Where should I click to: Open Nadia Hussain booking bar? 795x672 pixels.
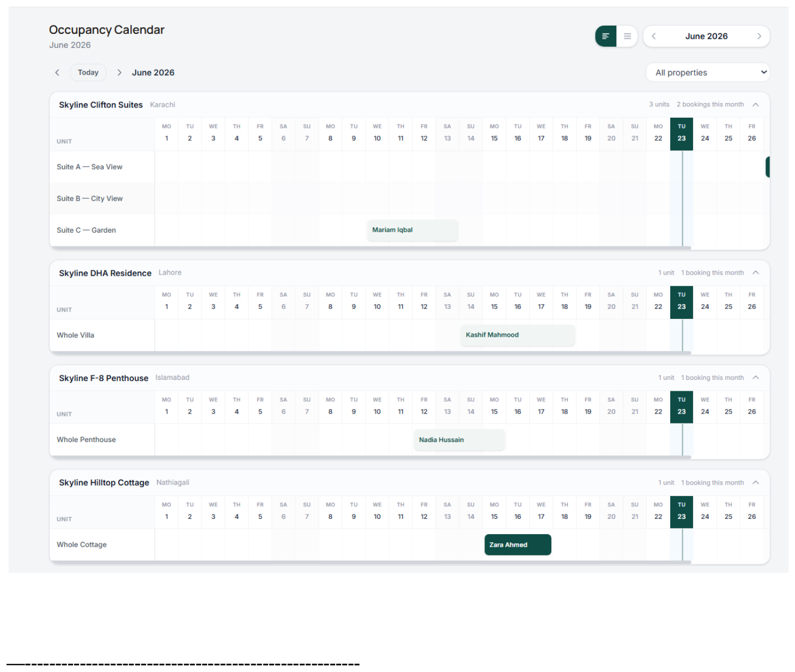(459, 440)
